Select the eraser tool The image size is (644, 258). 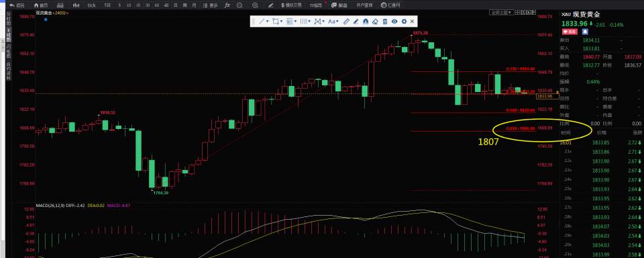pos(375,21)
